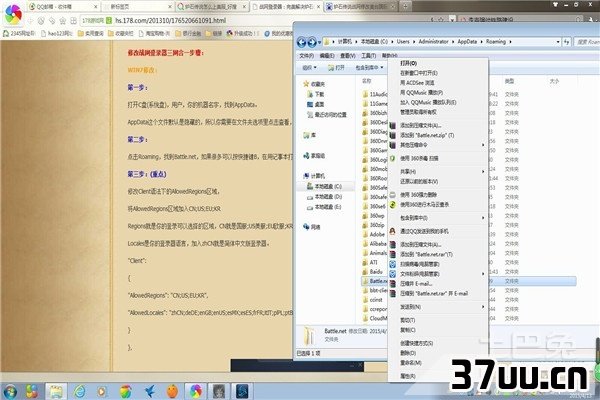Select 家庭组 in the navigation pane
This screenshot has width=600, height=400.
314,155
